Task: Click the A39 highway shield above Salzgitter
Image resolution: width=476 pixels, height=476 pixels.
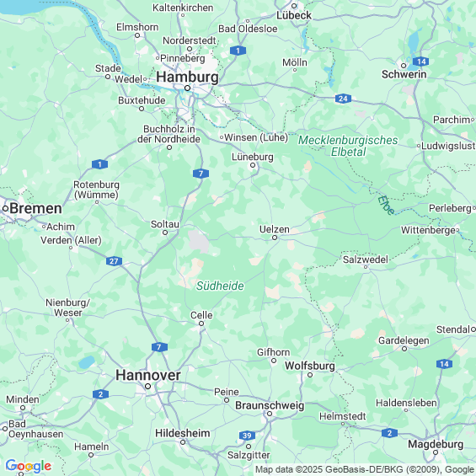Action: pos(247,436)
